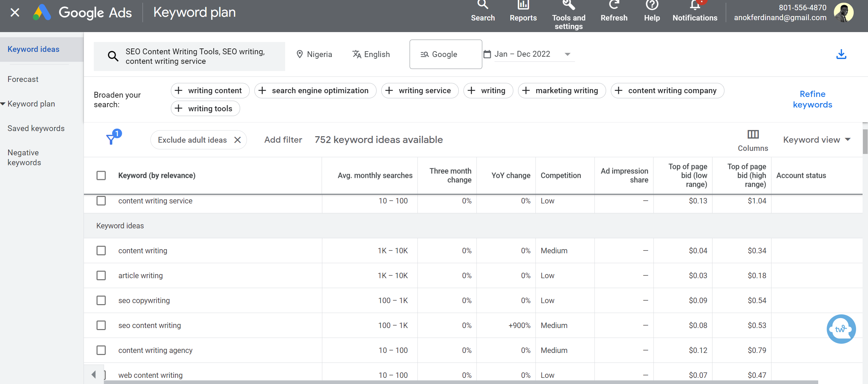Select the Forecast menu item
868x384 pixels.
coord(23,79)
